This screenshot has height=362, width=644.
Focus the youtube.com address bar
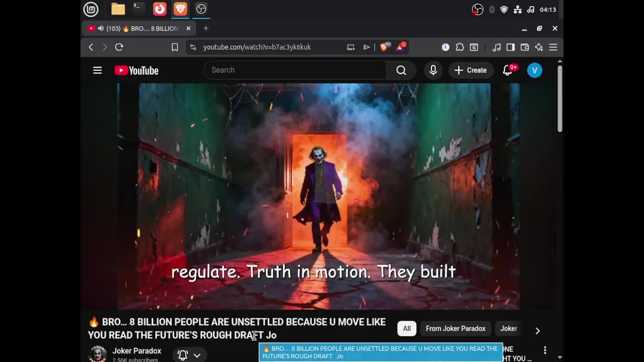point(257,47)
